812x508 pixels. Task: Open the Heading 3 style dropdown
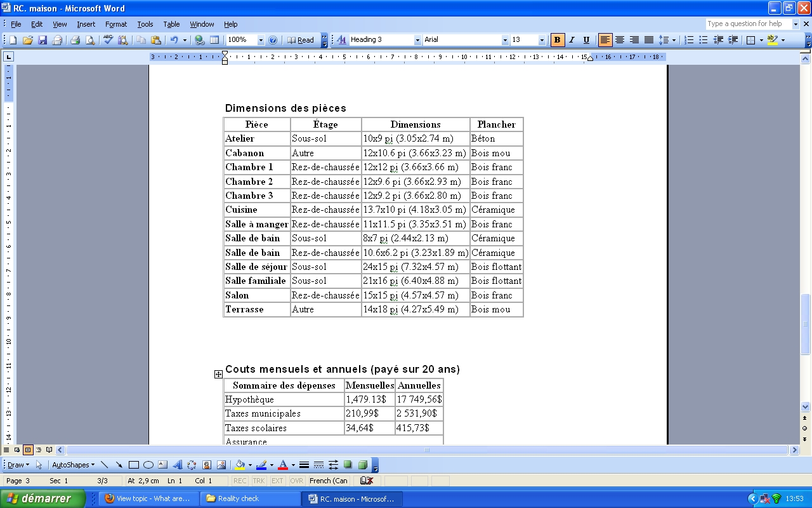tap(417, 40)
